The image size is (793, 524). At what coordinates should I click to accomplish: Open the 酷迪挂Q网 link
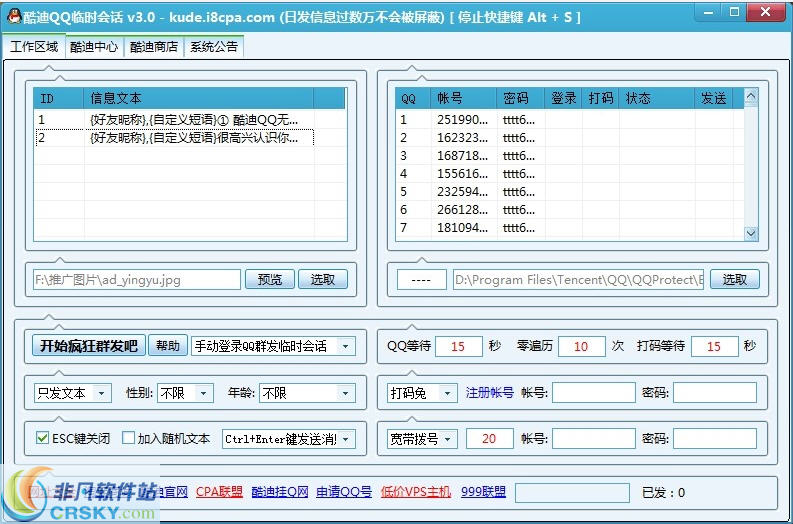tap(280, 492)
